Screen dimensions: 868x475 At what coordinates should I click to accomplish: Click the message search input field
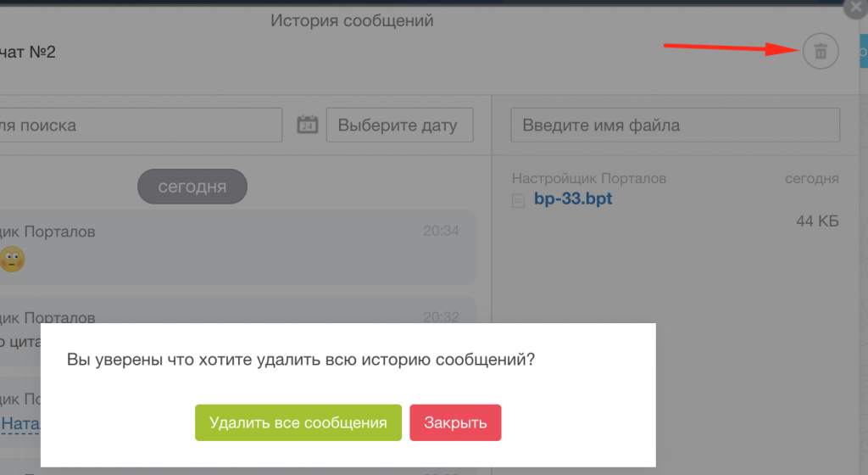pos(141,126)
